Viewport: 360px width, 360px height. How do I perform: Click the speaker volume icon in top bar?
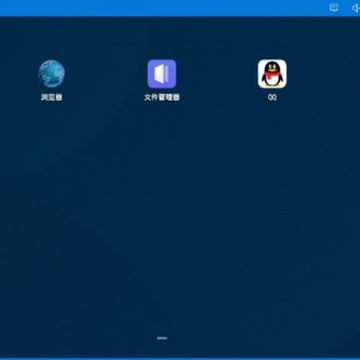point(356,8)
